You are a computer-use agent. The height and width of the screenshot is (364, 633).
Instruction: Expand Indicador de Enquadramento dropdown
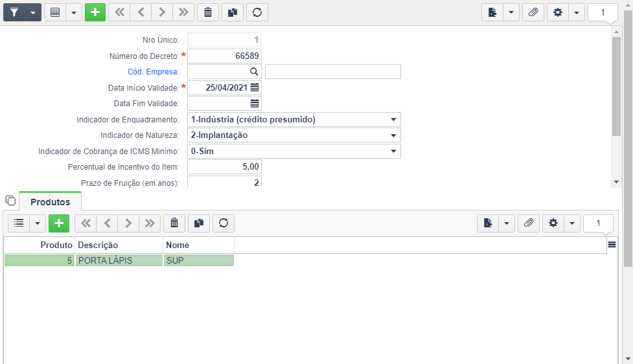tap(294, 119)
